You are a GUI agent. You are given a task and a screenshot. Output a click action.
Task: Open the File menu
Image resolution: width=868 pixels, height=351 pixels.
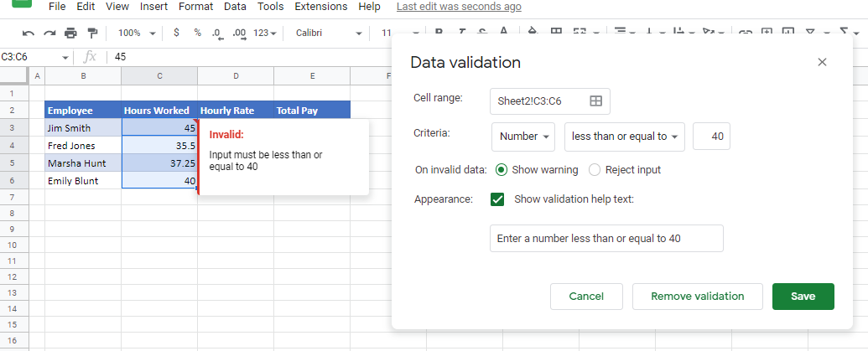[56, 7]
